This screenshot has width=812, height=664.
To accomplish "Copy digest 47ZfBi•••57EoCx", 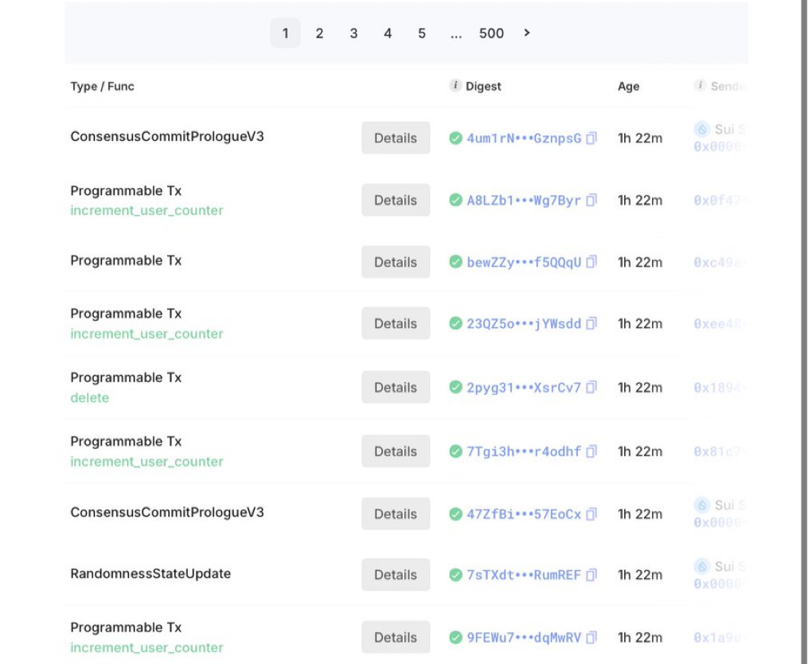I will pos(591,514).
